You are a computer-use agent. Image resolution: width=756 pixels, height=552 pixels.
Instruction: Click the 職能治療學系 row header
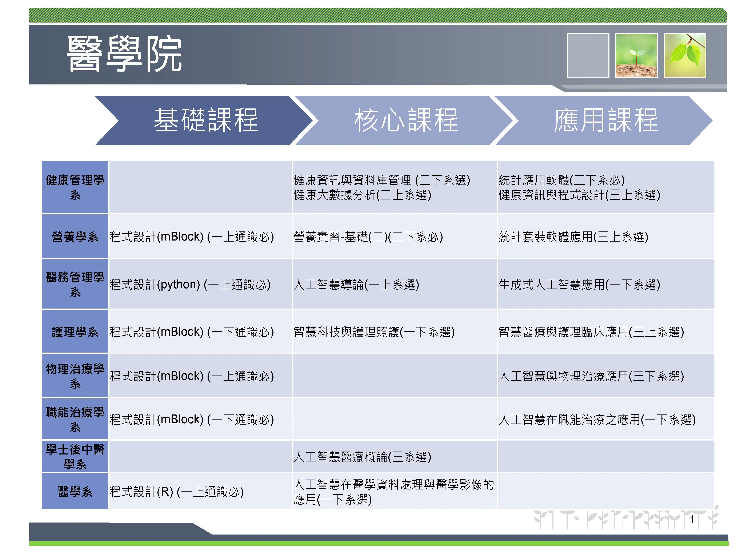coord(75,419)
